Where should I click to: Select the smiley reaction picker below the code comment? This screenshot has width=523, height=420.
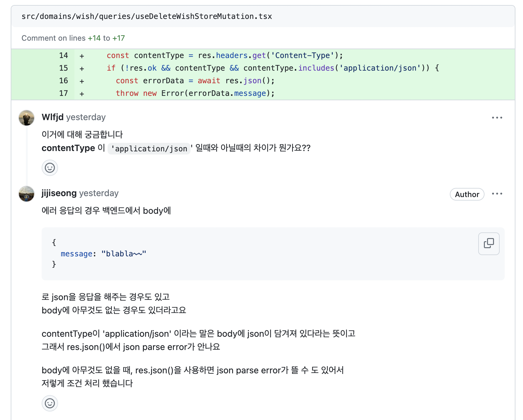coord(50,168)
